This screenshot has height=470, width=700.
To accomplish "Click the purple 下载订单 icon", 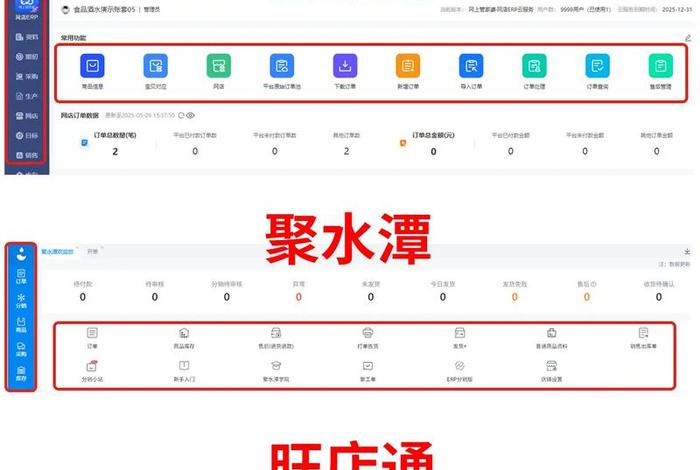I will click(345, 66).
